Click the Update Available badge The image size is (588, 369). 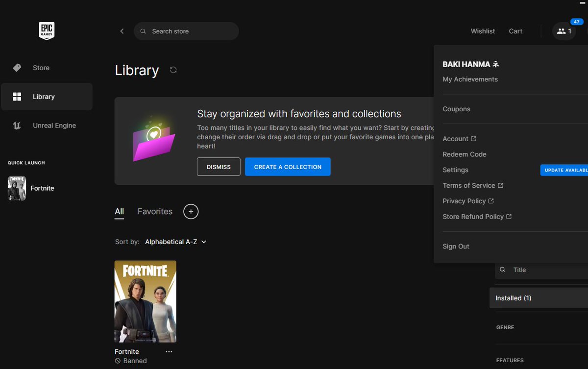[x=564, y=170]
